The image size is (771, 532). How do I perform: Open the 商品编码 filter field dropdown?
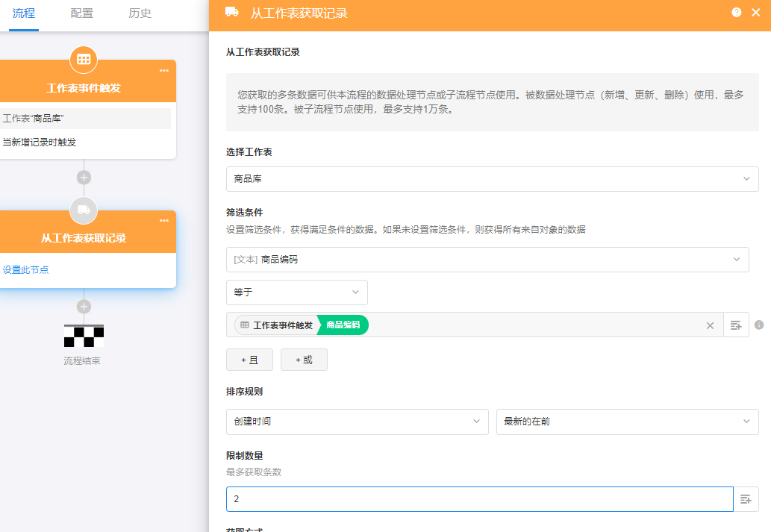[x=487, y=260]
